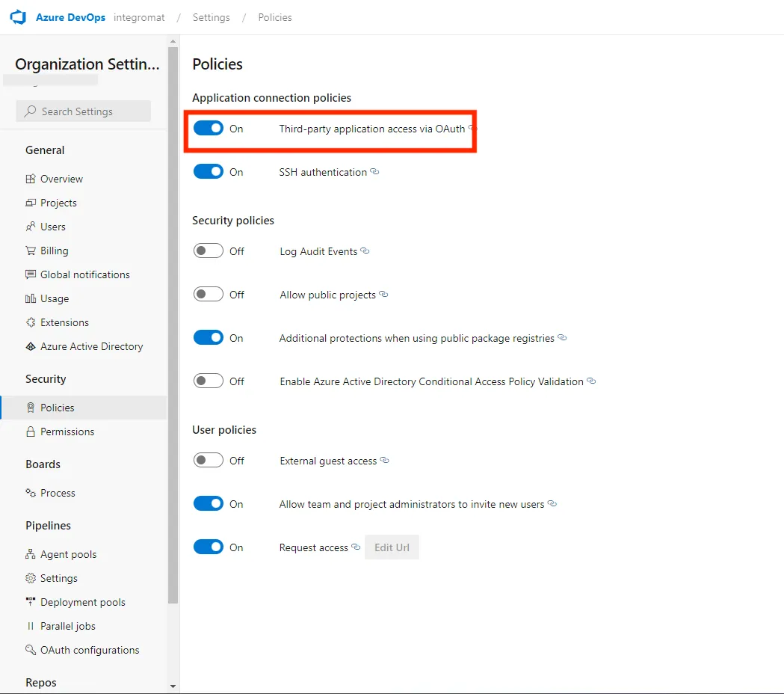Screen dimensions: 784x694
Task: Click the Parallel jobs icon
Action: click(x=31, y=626)
